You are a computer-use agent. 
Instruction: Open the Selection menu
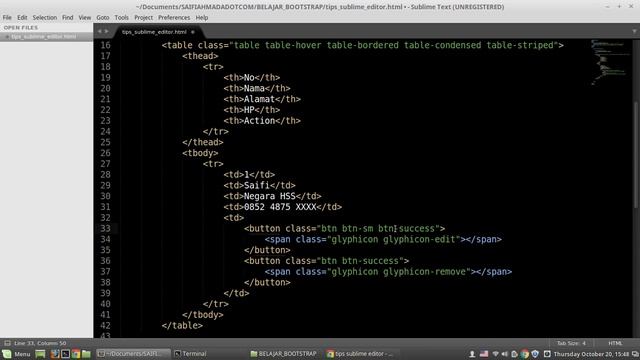click(44, 18)
